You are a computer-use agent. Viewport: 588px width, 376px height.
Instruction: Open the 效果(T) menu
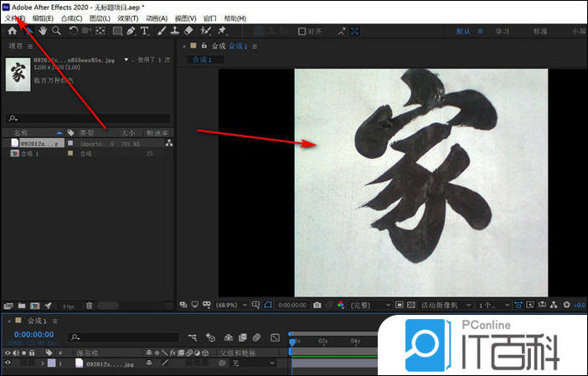(127, 18)
